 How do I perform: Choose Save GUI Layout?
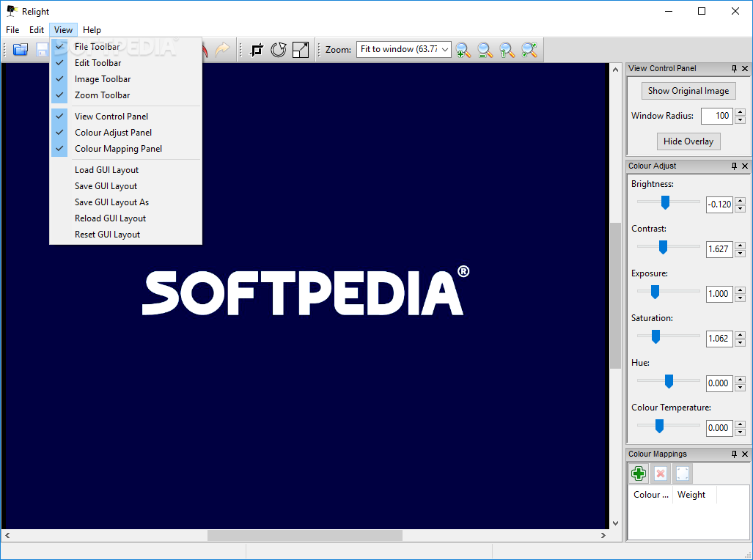click(126, 186)
